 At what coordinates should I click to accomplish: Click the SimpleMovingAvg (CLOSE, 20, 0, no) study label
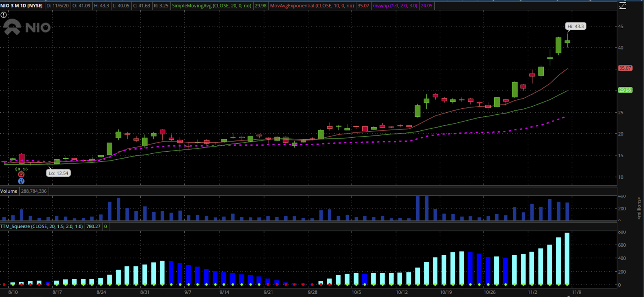[x=212, y=6]
